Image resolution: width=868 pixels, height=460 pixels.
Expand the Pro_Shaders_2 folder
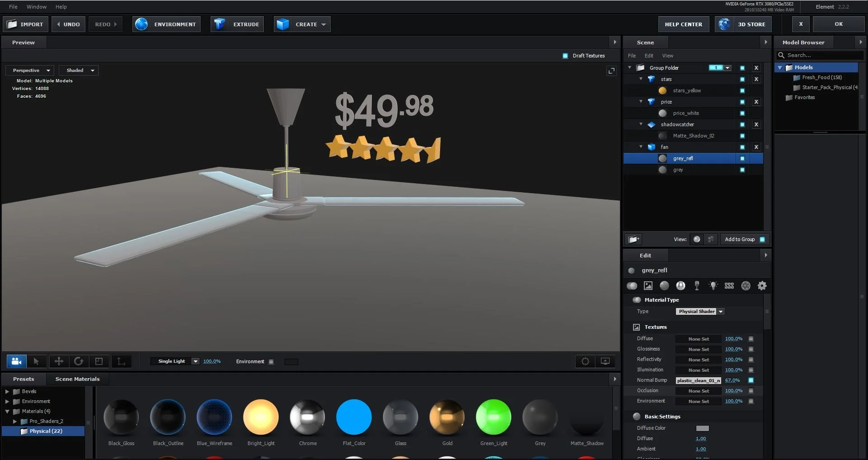point(15,422)
